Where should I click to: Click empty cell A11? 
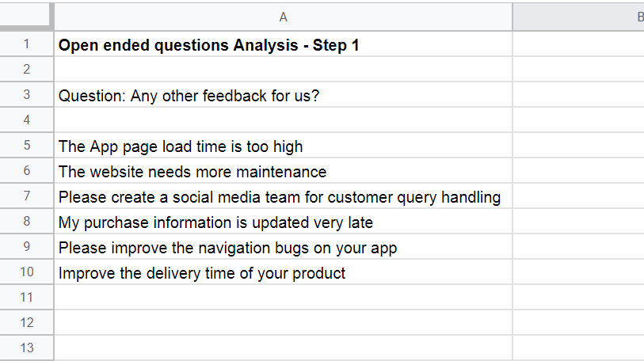283,298
